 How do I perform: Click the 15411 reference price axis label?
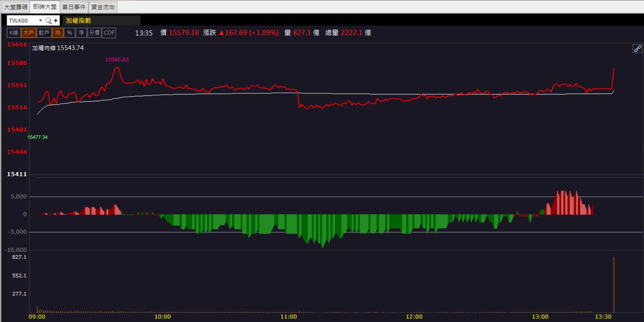point(17,174)
